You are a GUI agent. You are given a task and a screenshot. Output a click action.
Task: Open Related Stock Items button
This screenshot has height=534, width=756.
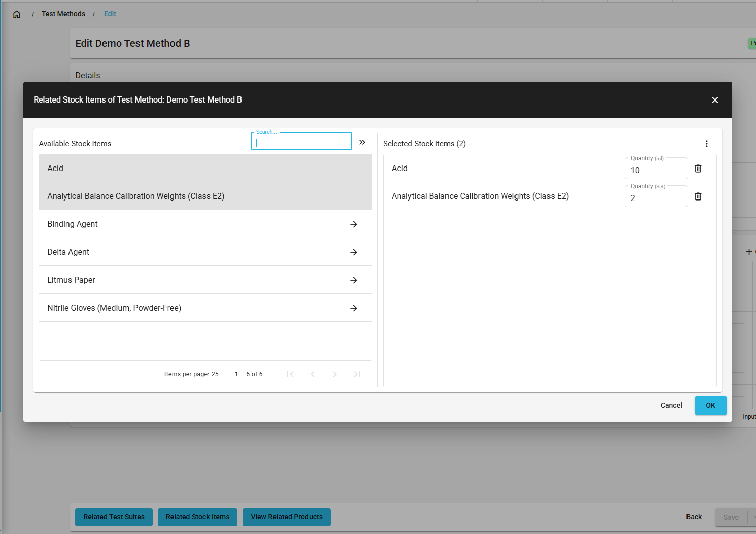[x=198, y=517]
